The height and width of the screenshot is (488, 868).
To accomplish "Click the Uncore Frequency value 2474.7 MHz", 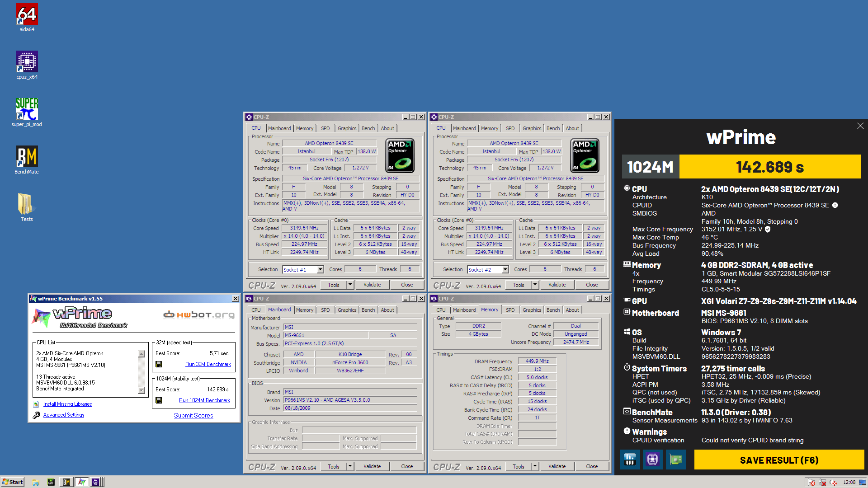I will 576,343.
